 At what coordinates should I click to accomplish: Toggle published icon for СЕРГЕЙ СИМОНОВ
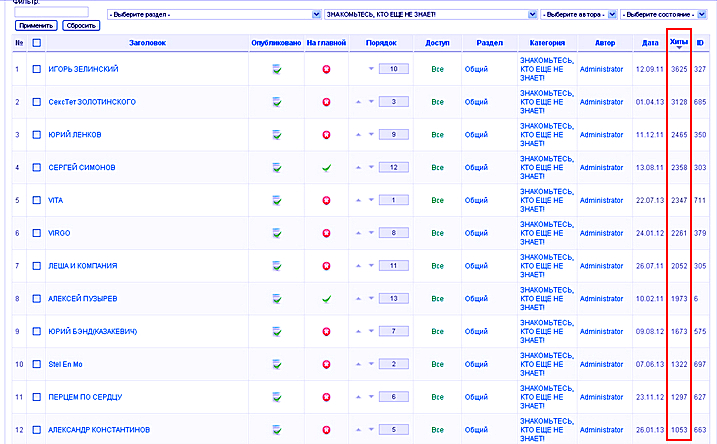pos(277,168)
